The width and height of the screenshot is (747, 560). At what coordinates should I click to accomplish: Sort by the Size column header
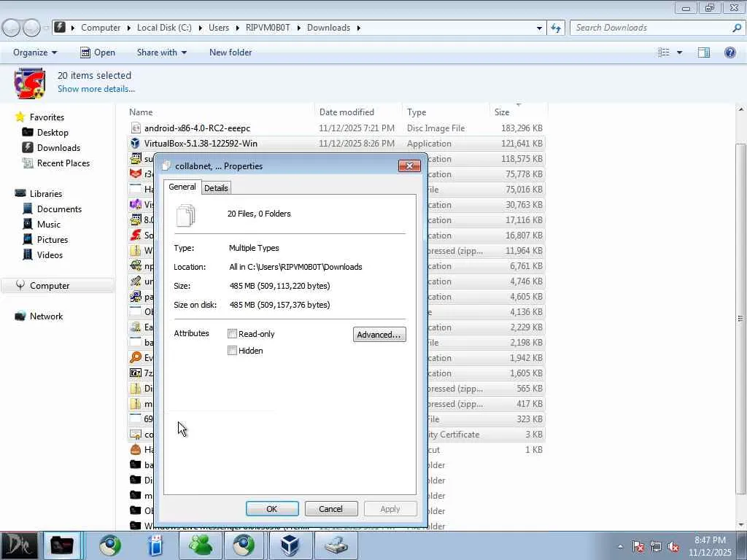pos(519,112)
